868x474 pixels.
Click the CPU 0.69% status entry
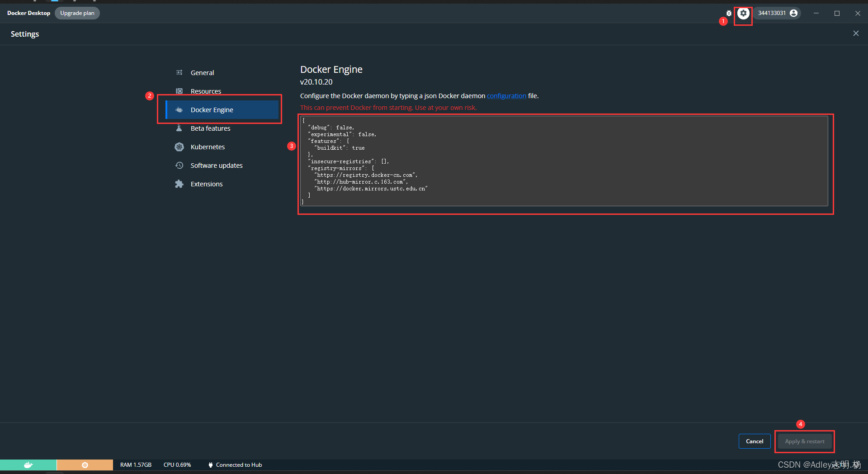coord(177,465)
